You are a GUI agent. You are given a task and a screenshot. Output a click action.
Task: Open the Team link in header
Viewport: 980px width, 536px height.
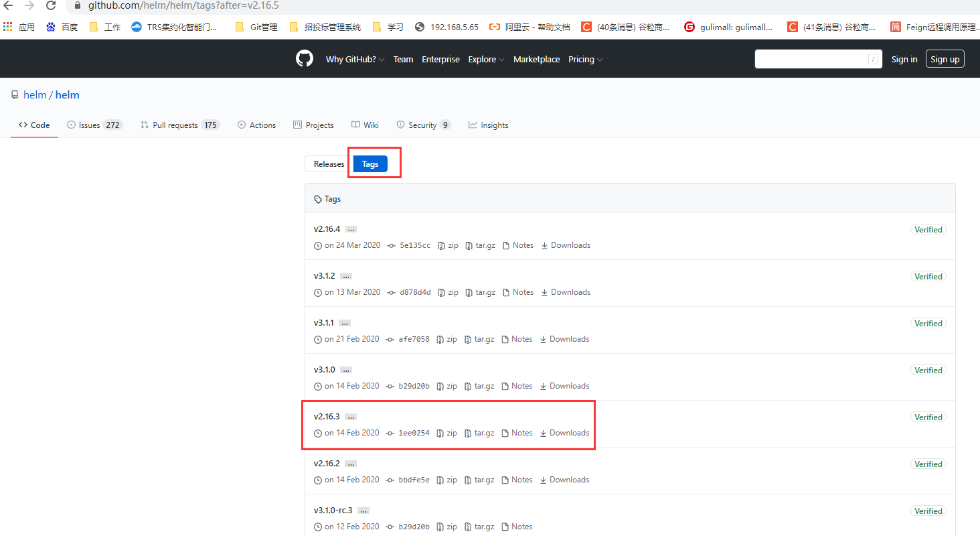pos(403,60)
